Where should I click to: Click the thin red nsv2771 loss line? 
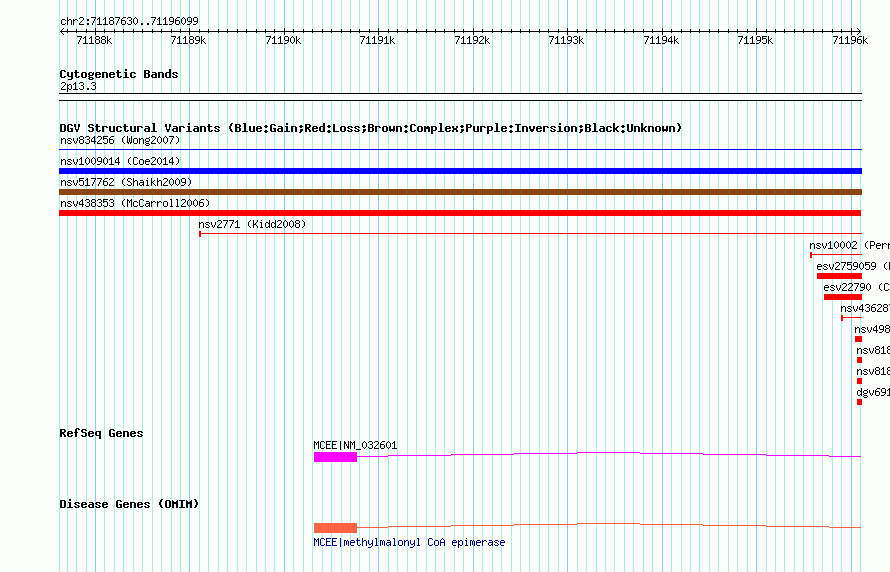531,234
